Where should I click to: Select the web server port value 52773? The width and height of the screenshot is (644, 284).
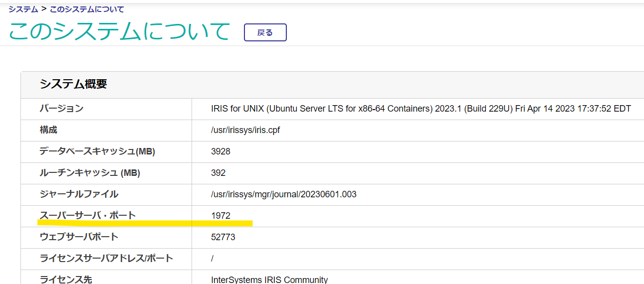(x=223, y=237)
